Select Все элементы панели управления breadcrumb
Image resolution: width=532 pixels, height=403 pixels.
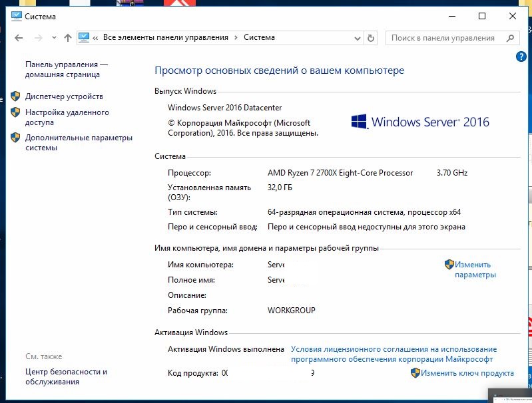[x=165, y=38]
